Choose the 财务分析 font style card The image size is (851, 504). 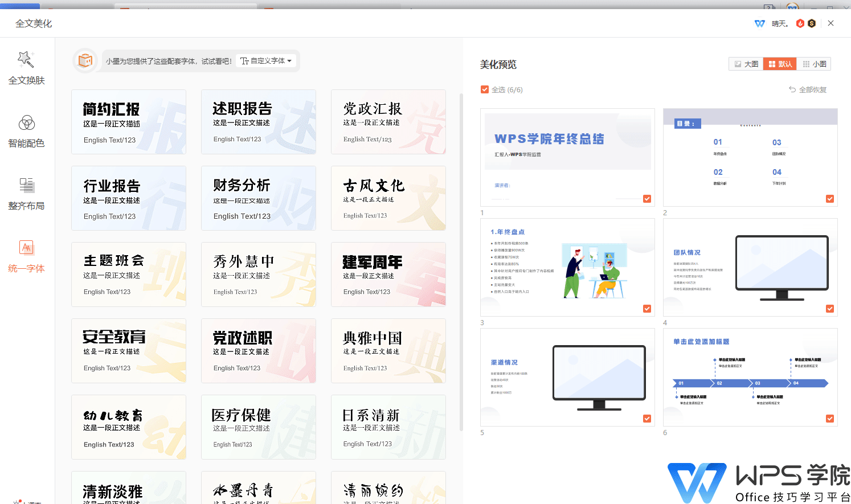(x=259, y=198)
